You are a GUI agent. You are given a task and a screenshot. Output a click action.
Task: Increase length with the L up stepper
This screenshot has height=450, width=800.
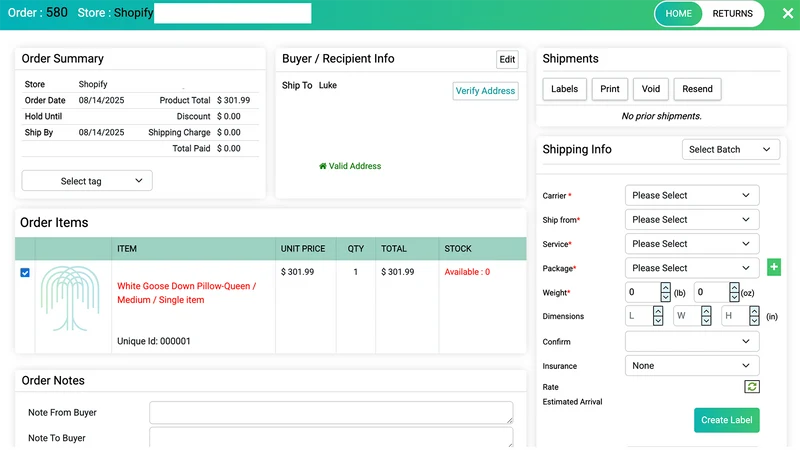658,311
